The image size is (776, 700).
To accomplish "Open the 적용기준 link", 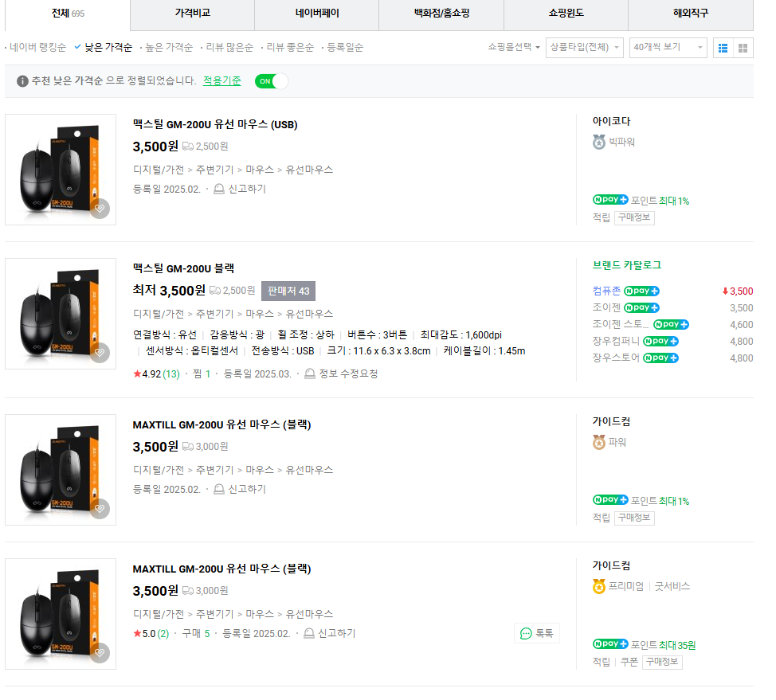I will [x=222, y=80].
